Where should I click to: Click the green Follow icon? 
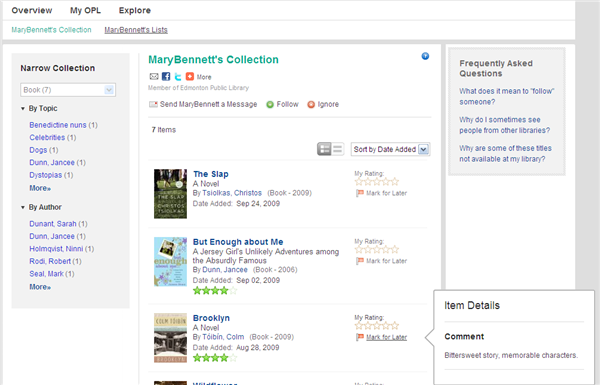click(270, 104)
